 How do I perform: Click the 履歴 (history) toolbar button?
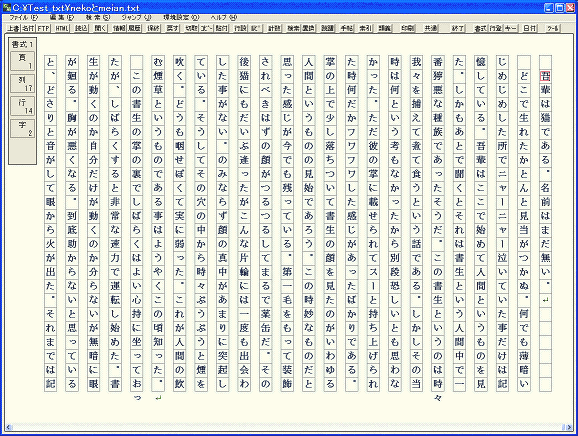134,28
